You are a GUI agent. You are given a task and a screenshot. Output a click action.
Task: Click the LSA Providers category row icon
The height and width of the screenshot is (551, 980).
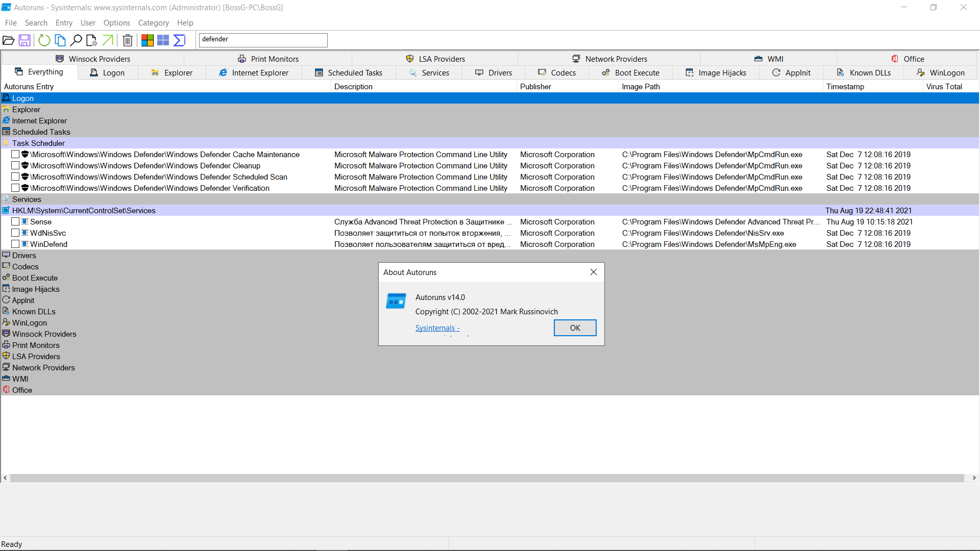(6, 356)
